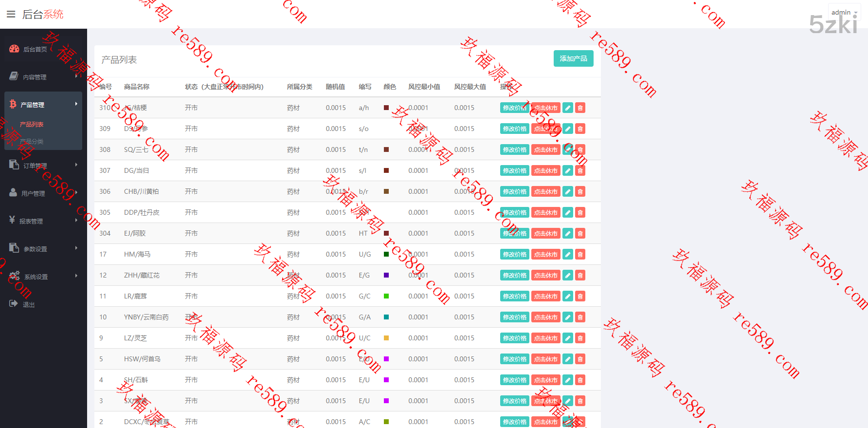Click the delete trash icon for ZHH/藏红花
The height and width of the screenshot is (428, 868).
coord(580,275)
